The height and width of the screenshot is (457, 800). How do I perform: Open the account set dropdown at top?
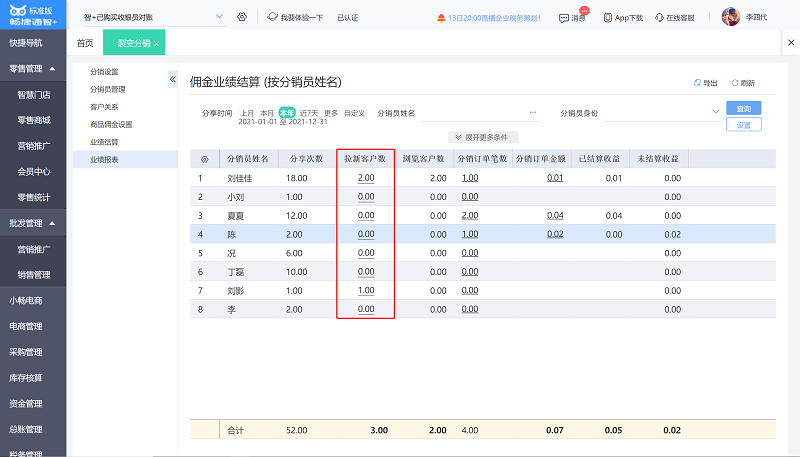click(220, 17)
